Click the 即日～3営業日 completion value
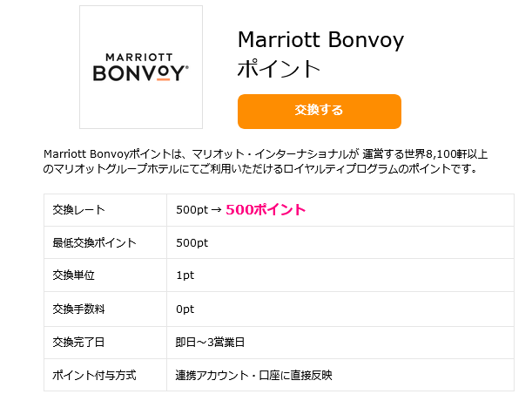 [x=210, y=342]
